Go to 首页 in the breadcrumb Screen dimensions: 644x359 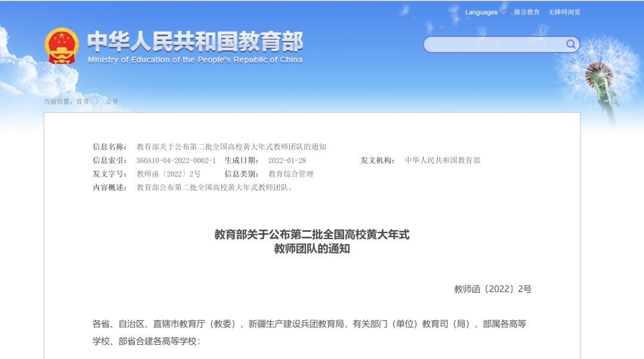click(x=82, y=101)
